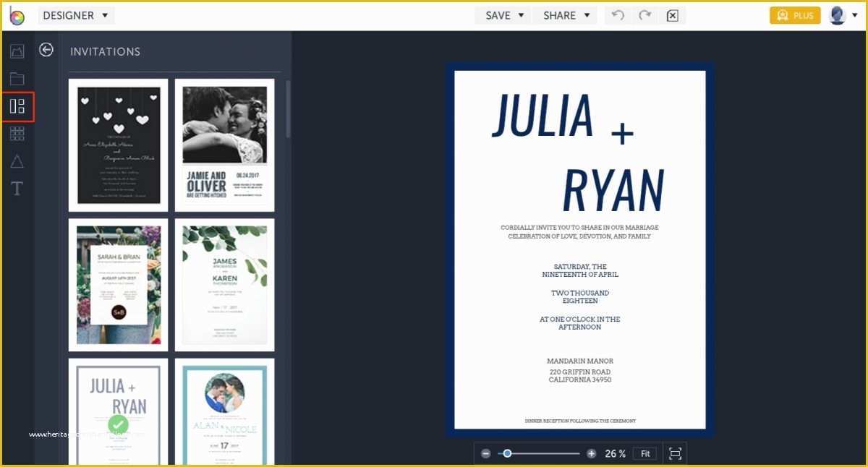Viewport: 868px width, 467px height.
Task: Select the James and Karen leaf template
Action: pos(224,285)
